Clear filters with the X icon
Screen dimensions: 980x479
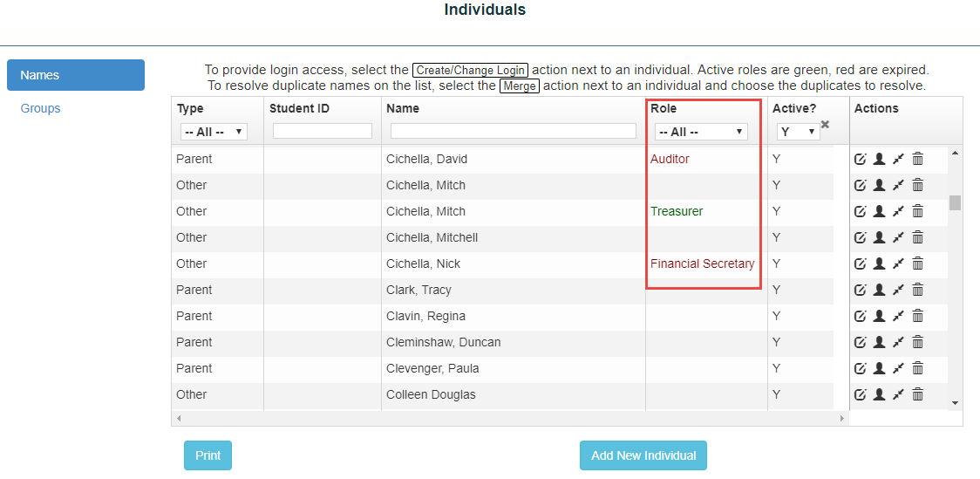pos(826,125)
